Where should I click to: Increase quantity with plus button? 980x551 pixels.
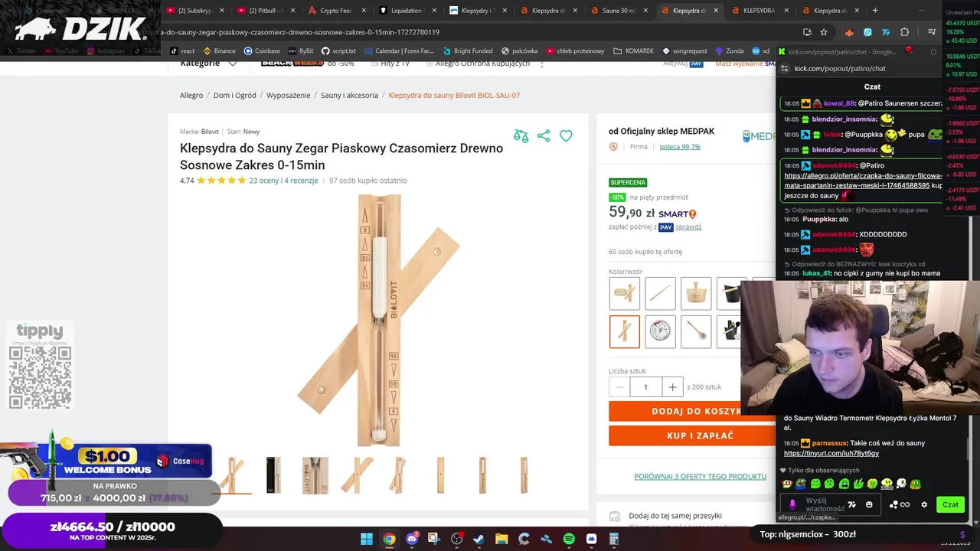click(672, 387)
